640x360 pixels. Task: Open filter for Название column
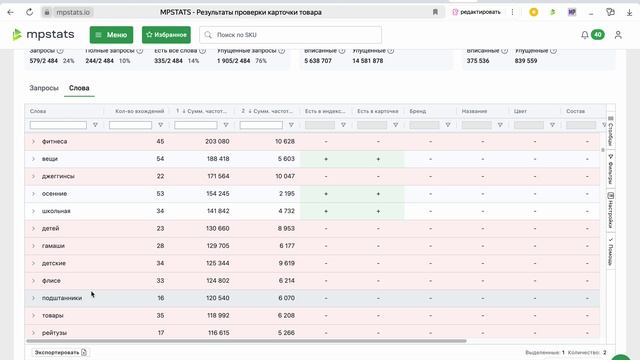(x=500, y=125)
